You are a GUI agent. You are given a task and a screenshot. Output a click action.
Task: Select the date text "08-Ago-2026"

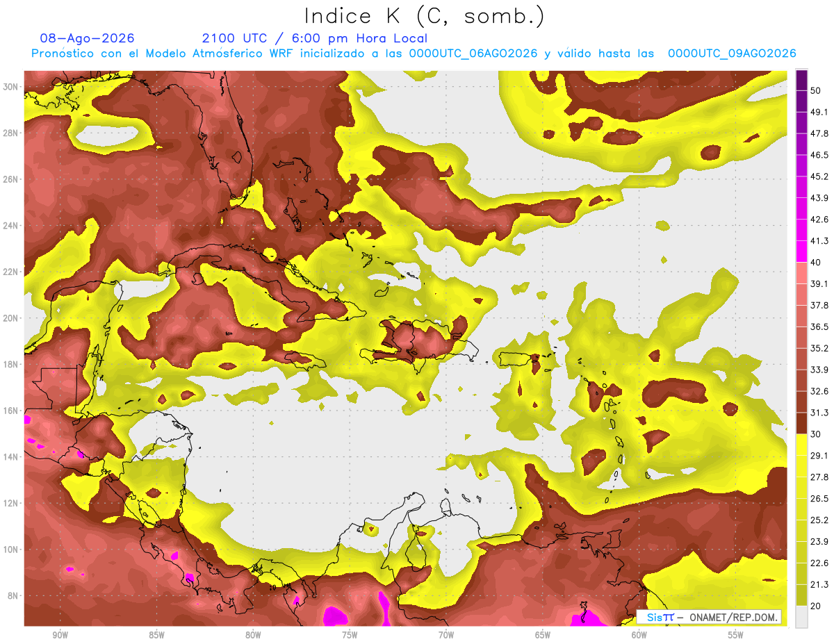88,38
